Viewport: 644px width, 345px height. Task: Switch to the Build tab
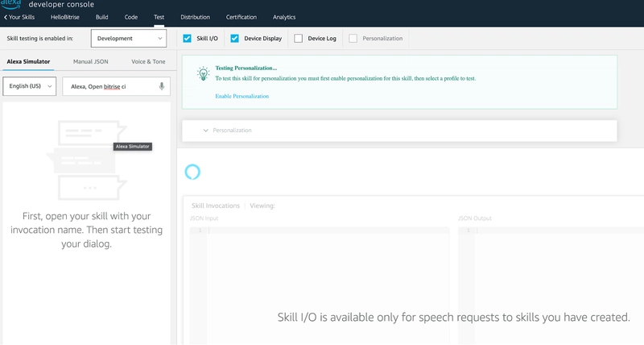(102, 17)
